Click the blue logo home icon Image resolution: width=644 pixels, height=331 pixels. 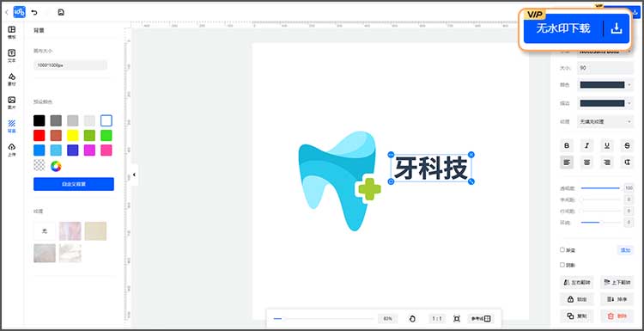click(19, 12)
